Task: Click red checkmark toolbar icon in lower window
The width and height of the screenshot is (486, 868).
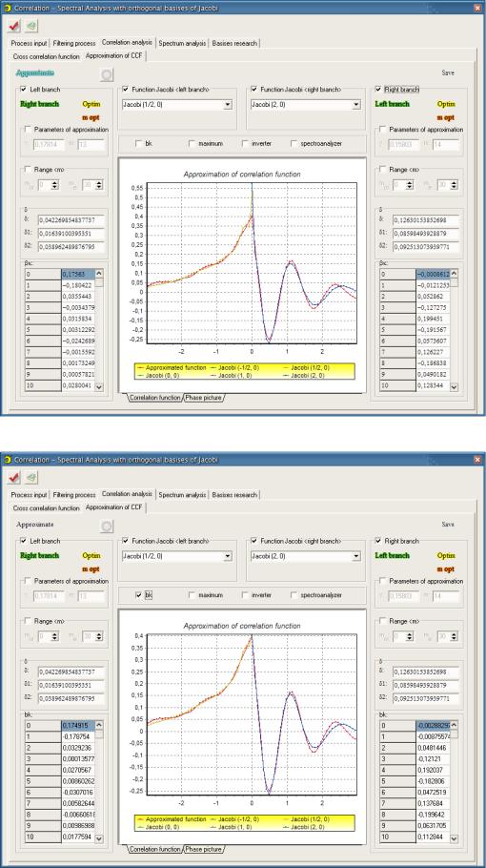Action: (x=14, y=478)
